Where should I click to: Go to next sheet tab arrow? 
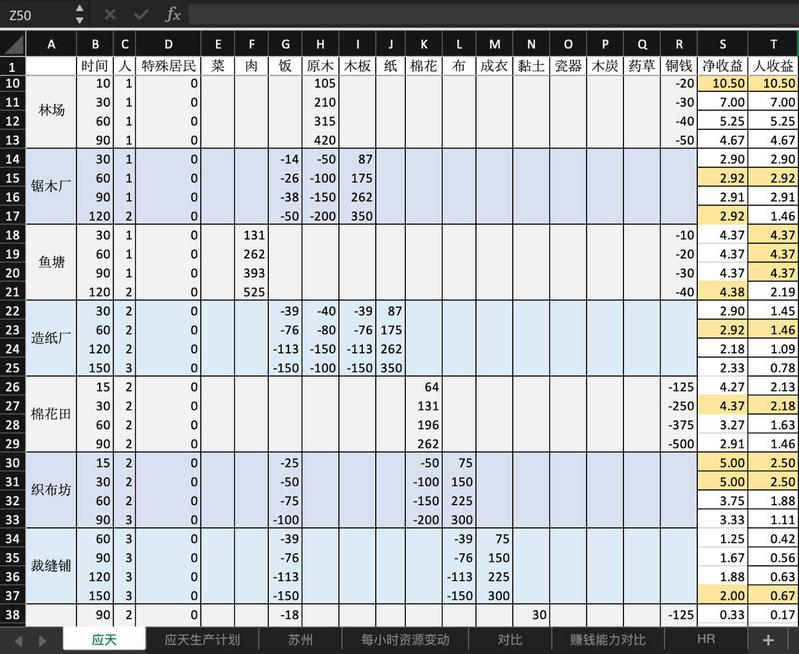tap(42, 641)
